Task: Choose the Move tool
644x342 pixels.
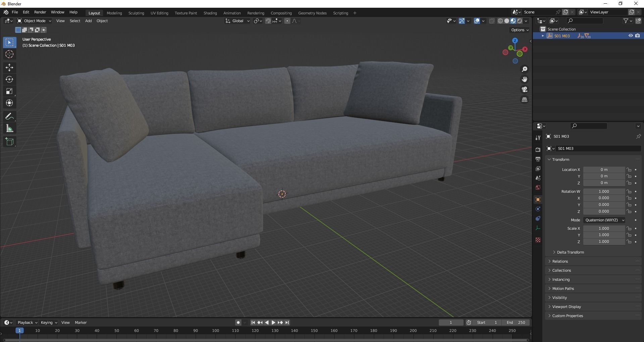Action: [9, 68]
